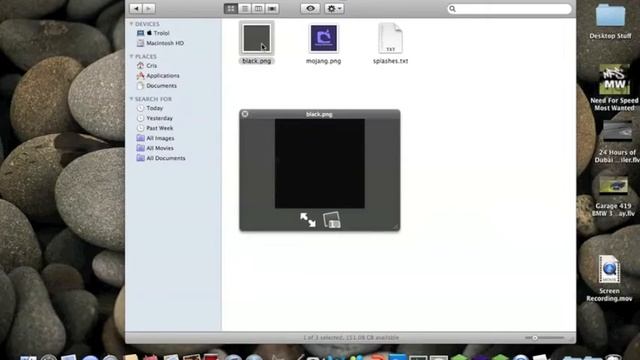Click the splashes.txt file name label
This screenshot has height=360, width=640.
391,61
